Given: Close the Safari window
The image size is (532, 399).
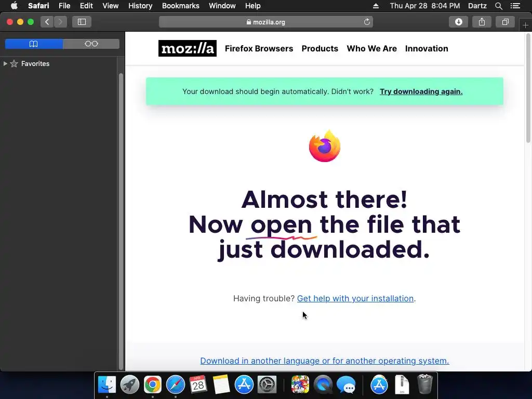Looking at the screenshot, I should click(x=10, y=22).
